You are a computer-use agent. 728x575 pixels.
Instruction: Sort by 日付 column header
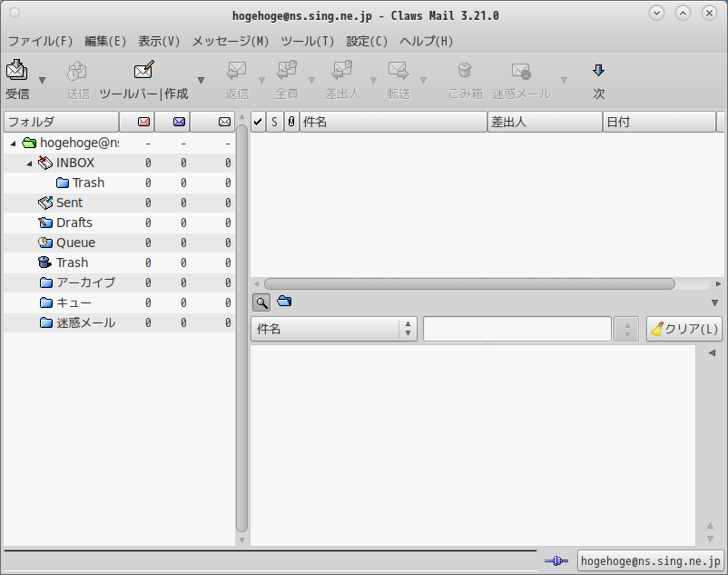[x=659, y=122]
